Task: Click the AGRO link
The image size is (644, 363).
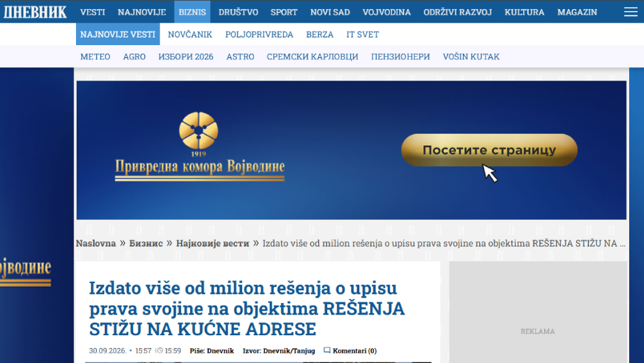Action: tap(135, 56)
